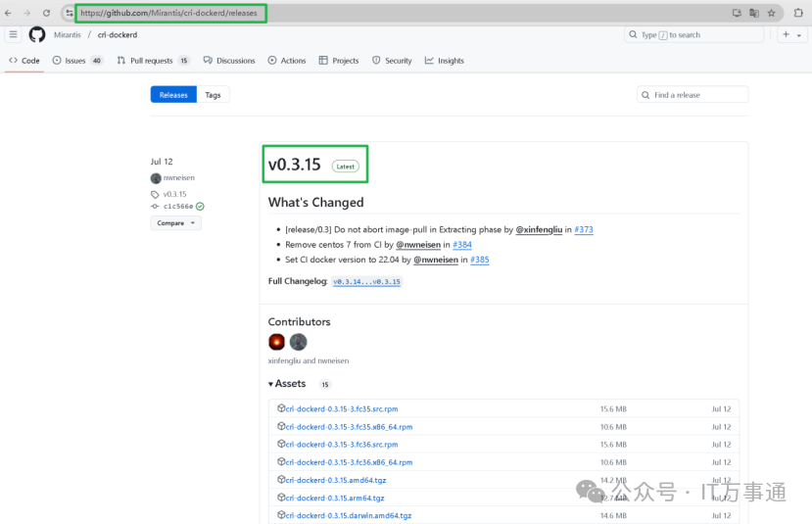Select the Releases button
This screenshot has height=524, width=812.
click(173, 95)
